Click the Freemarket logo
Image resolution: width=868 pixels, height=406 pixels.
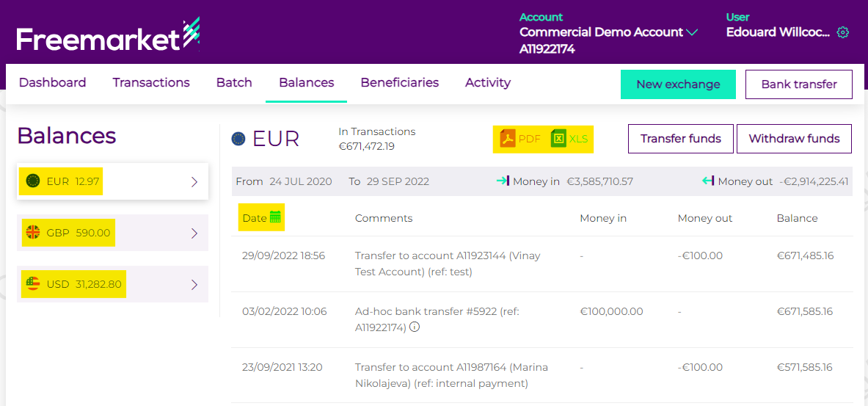click(108, 36)
